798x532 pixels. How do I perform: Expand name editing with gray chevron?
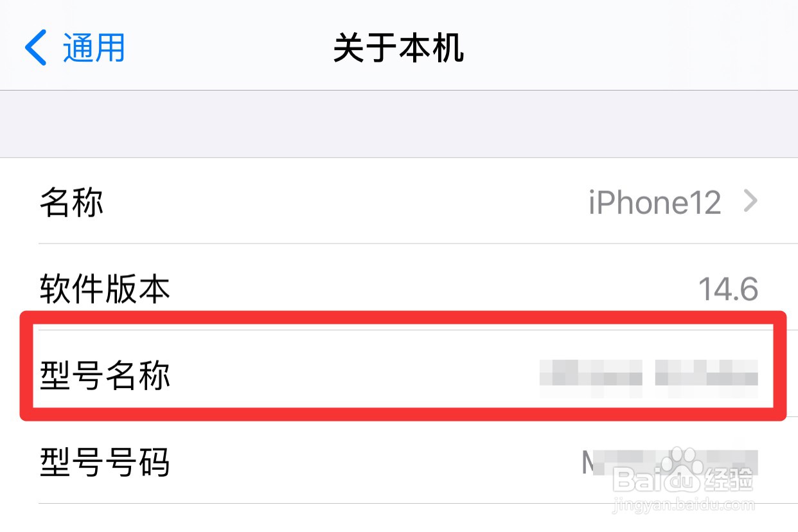(x=750, y=202)
